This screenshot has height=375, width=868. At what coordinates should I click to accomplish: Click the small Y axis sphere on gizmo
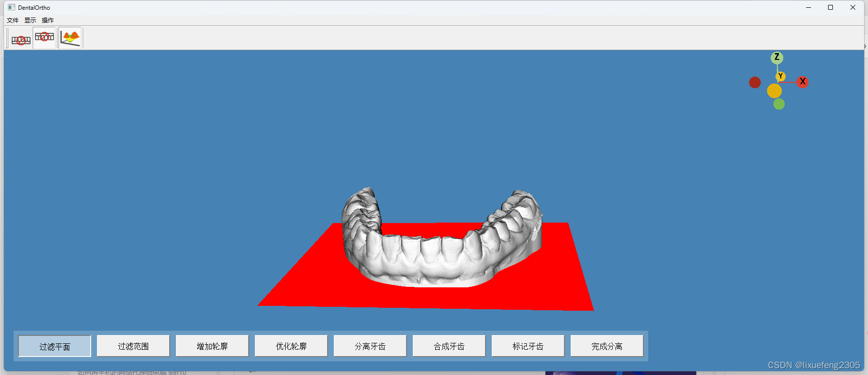point(780,76)
